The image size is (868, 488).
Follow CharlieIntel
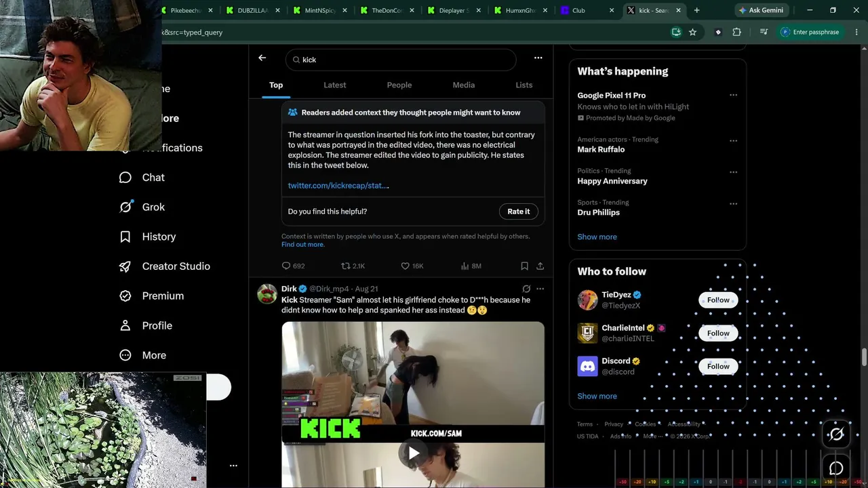tap(718, 333)
